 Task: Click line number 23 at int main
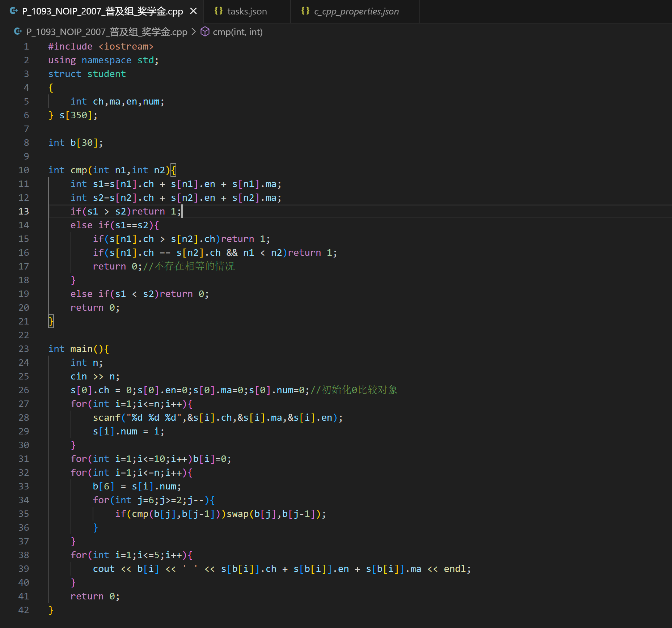(x=24, y=349)
